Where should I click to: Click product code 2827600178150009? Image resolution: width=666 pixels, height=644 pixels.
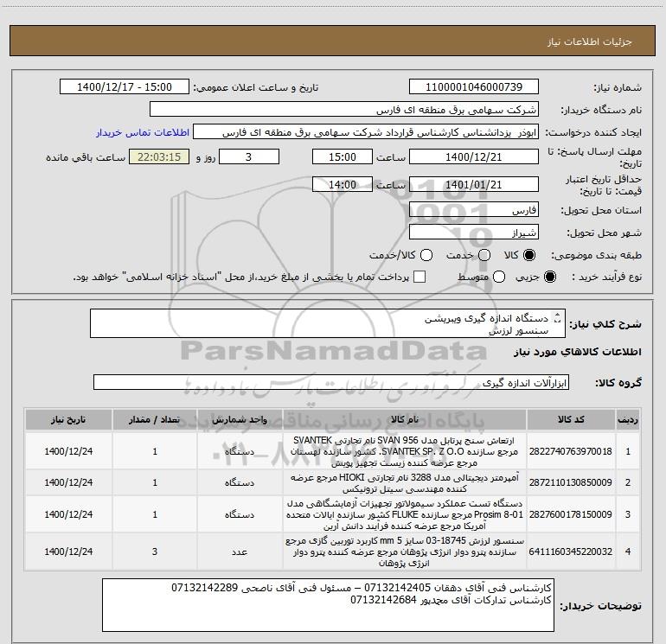click(x=571, y=514)
